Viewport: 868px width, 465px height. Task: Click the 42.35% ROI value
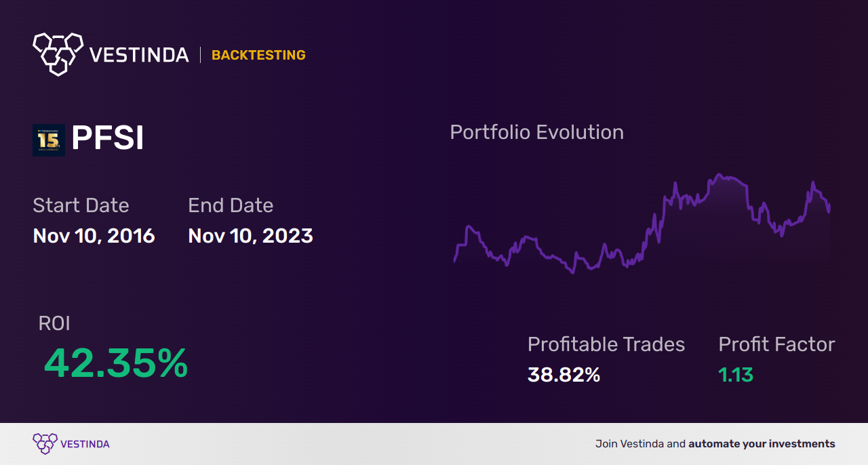(x=115, y=363)
